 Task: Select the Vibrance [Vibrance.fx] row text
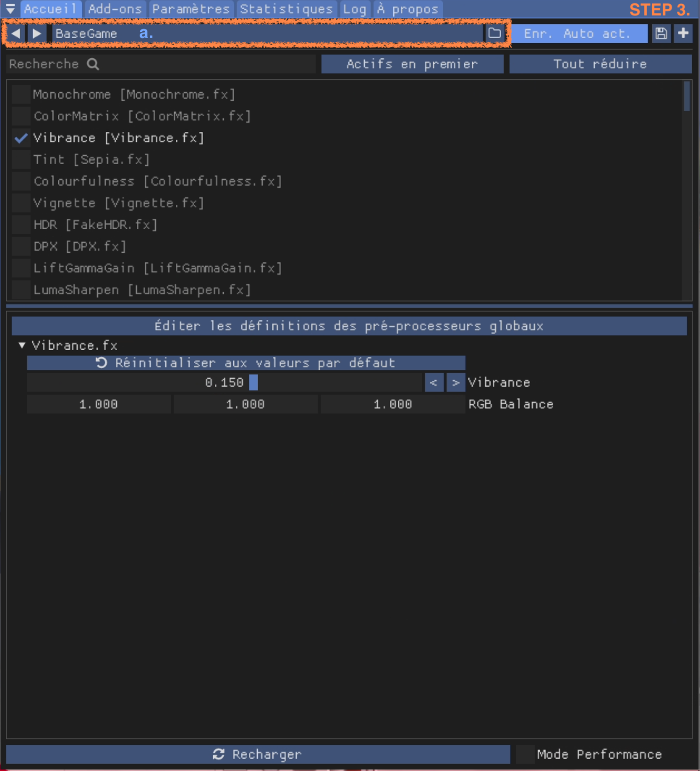click(119, 138)
